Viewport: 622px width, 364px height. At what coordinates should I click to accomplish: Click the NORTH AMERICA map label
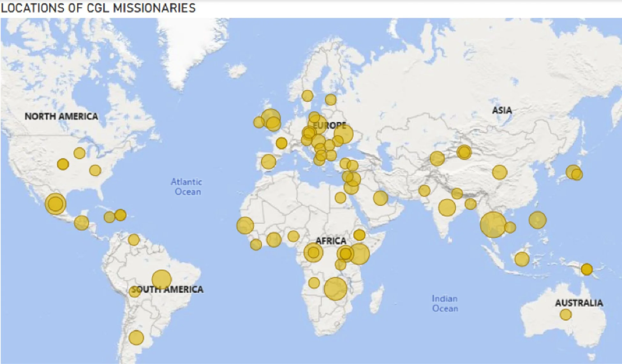(x=61, y=116)
